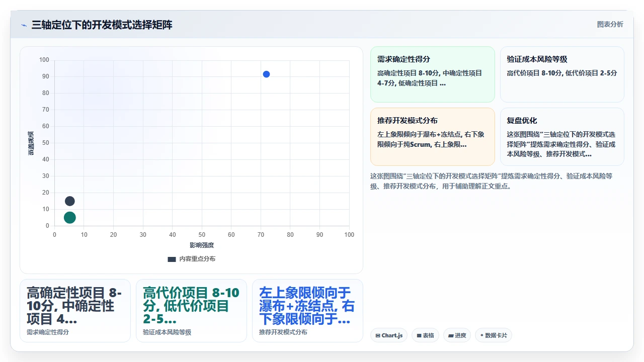Open the 复盘优化 card

562,137
